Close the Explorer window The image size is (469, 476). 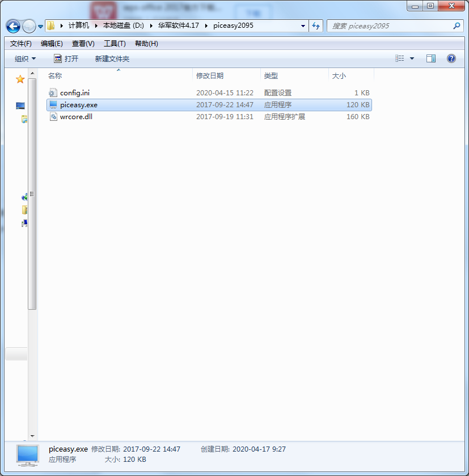451,6
